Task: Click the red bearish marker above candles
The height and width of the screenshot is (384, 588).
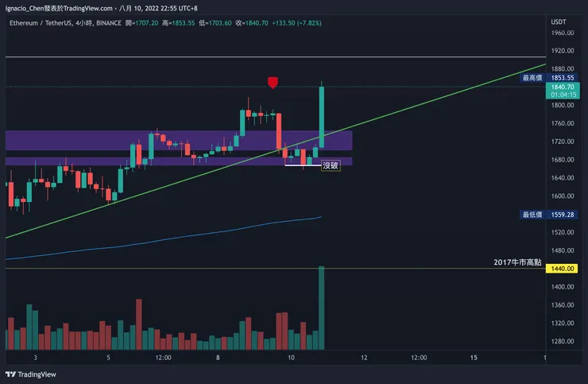Action: 273,83
